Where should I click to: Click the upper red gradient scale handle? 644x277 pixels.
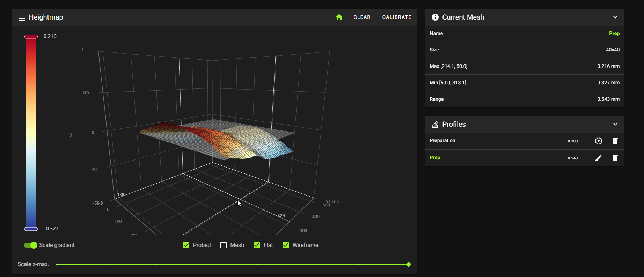31,37
